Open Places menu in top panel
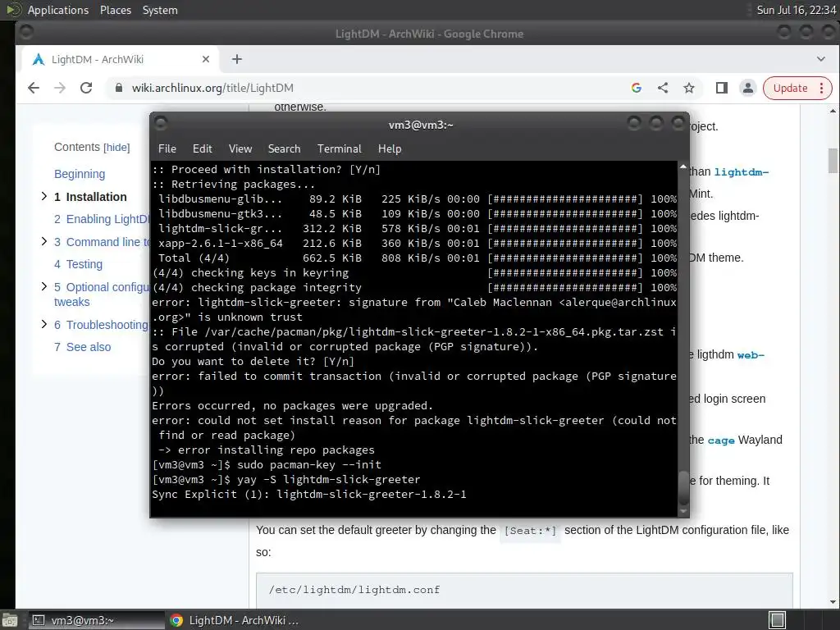Viewport: 840px width, 630px height. (x=115, y=10)
